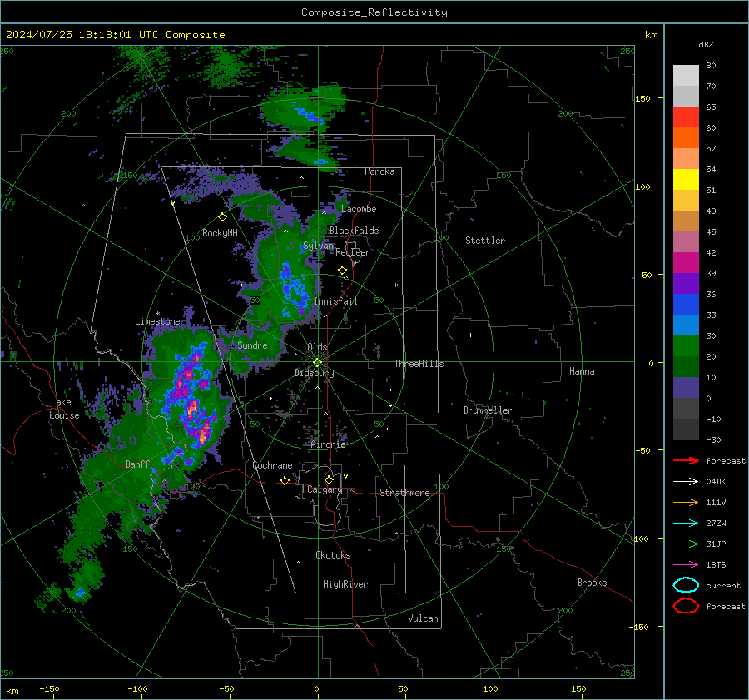Click the dark gray swatch above -30

(686, 429)
